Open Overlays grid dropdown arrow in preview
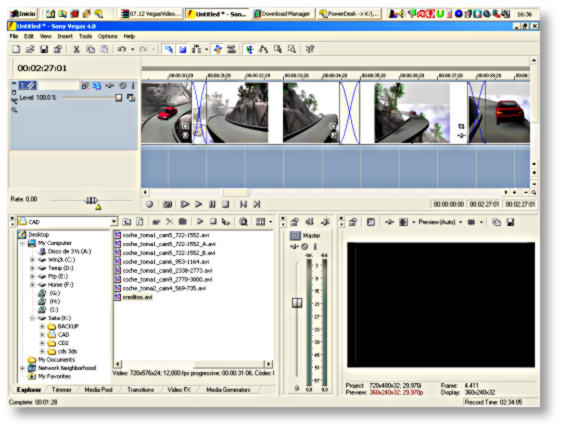This screenshot has height=430, width=563. pyautogui.click(x=481, y=223)
